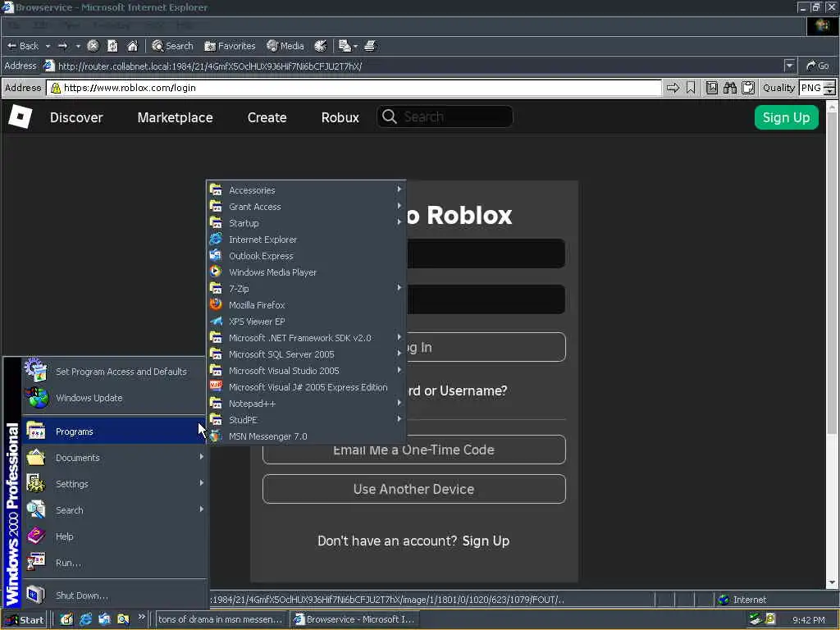Open Microsoft Visual J# 2005 Express Edition

pos(307,387)
